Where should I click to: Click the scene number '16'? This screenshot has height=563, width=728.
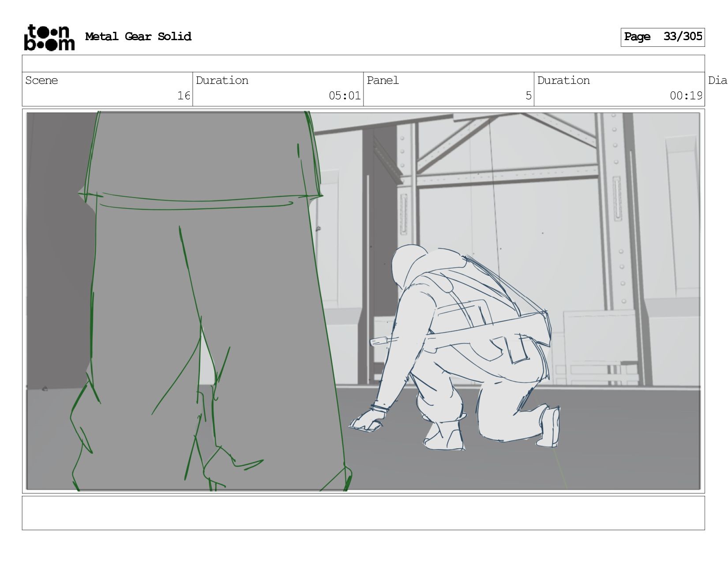pos(184,96)
